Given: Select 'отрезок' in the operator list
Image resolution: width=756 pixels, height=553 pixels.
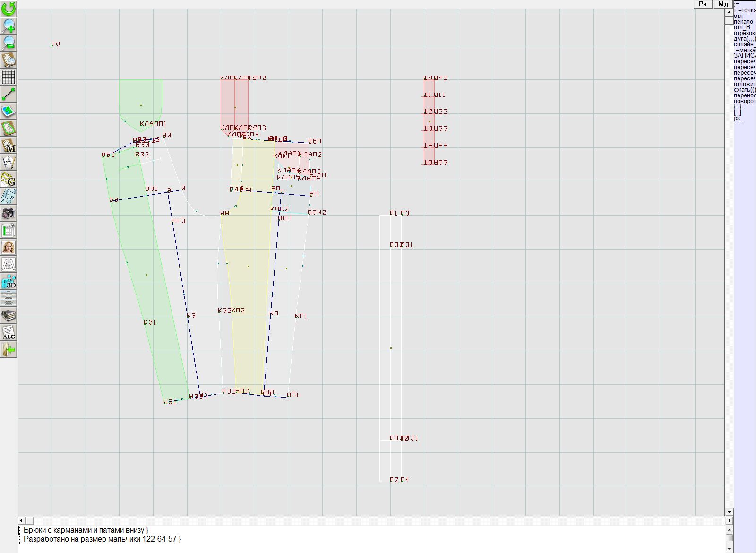Looking at the screenshot, I should pos(744,33).
